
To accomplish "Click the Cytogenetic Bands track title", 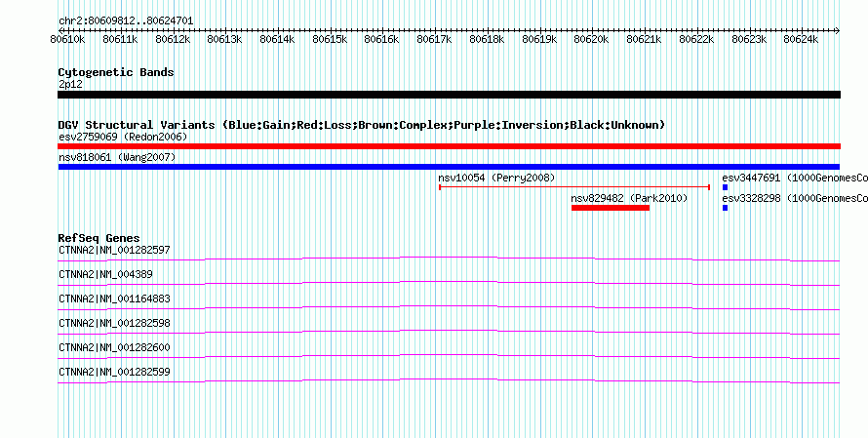I will tap(116, 72).
